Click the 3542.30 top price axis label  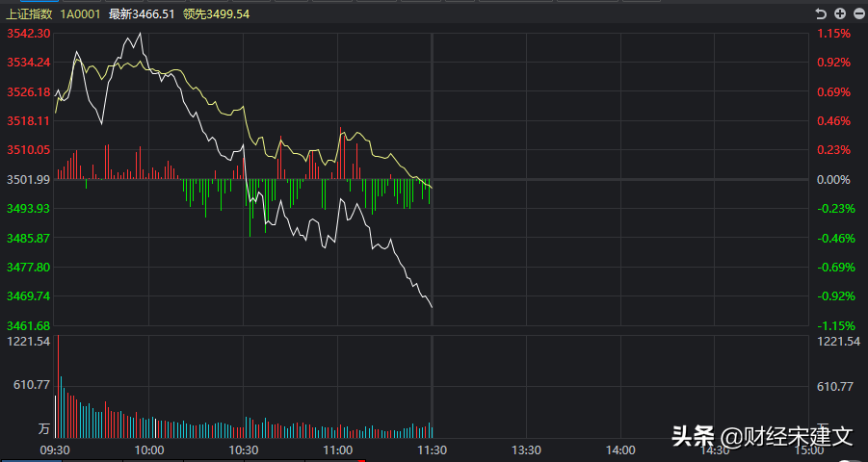[28, 34]
